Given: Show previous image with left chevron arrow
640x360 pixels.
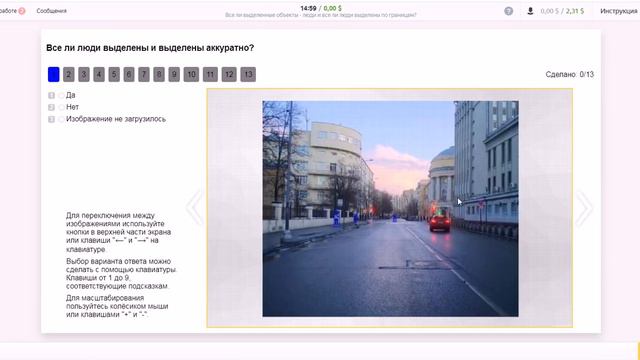Looking at the screenshot, I should pyautogui.click(x=194, y=207).
